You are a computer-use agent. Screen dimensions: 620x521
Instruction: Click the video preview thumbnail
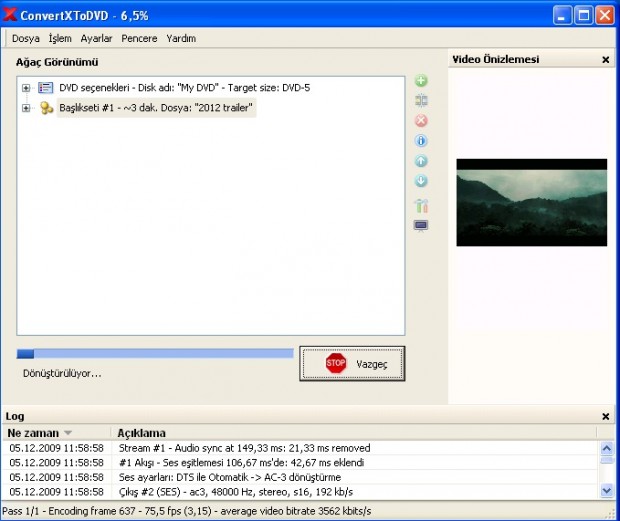[531, 202]
